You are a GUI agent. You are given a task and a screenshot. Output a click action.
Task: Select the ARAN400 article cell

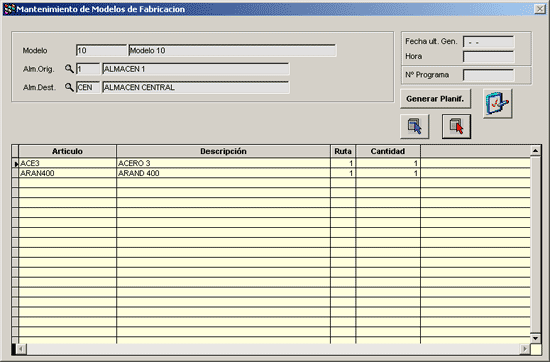point(67,173)
